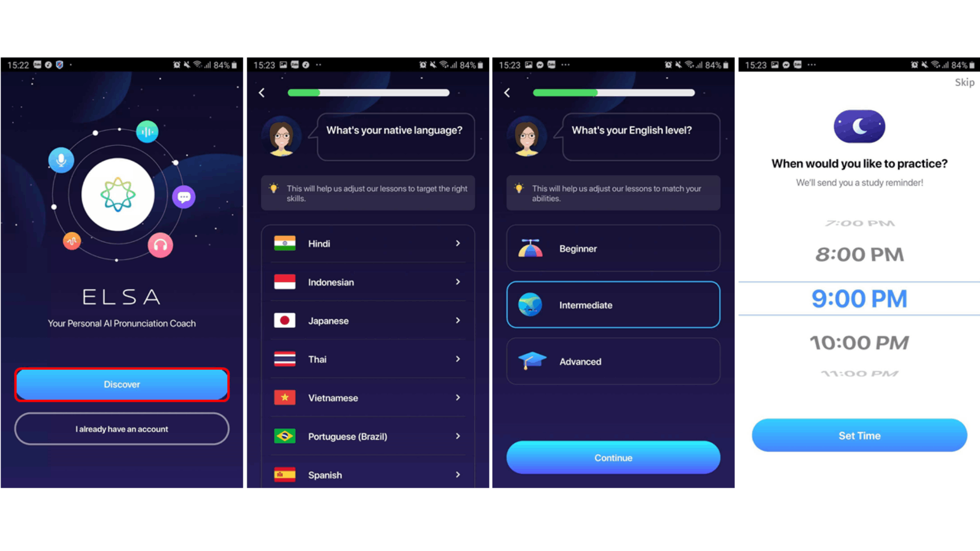Select Intermediate English level option

click(612, 305)
